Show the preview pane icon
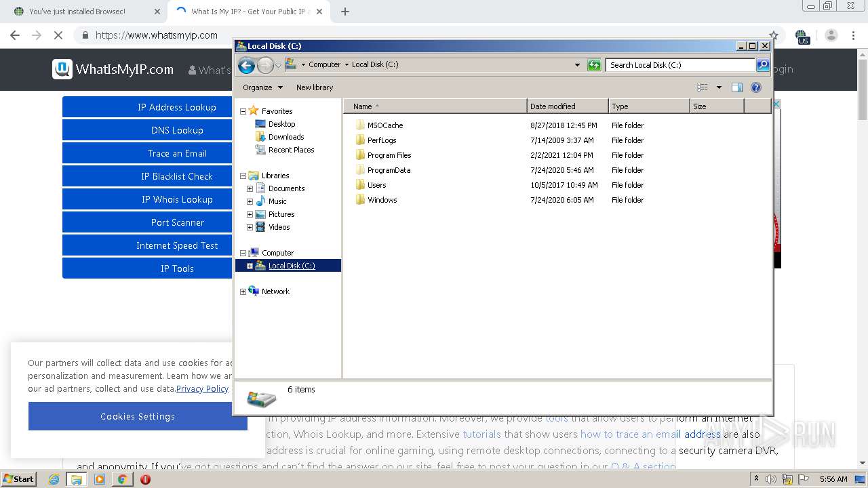 coord(737,87)
